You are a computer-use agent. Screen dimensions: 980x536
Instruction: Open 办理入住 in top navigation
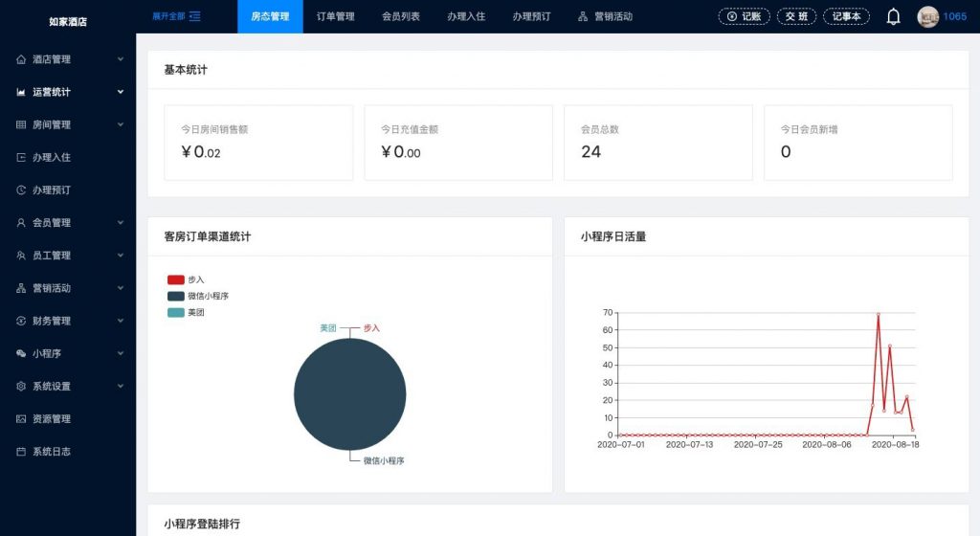point(466,17)
